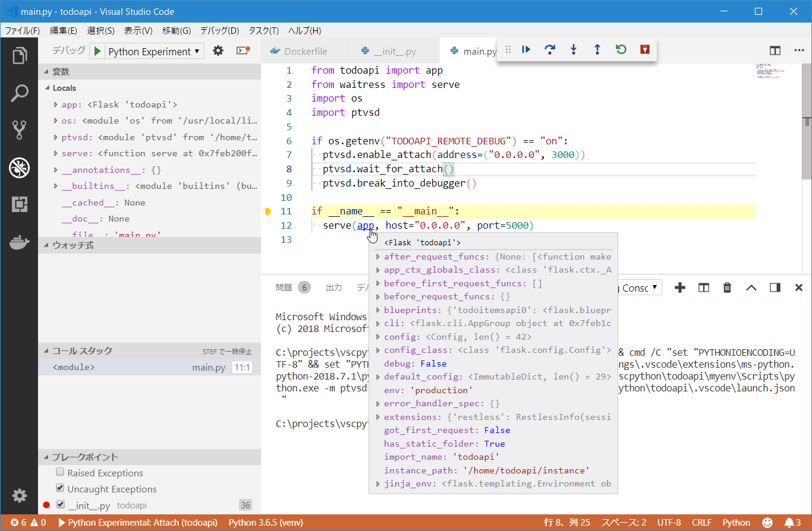Step into the current function
The image size is (812, 531).
(x=573, y=50)
